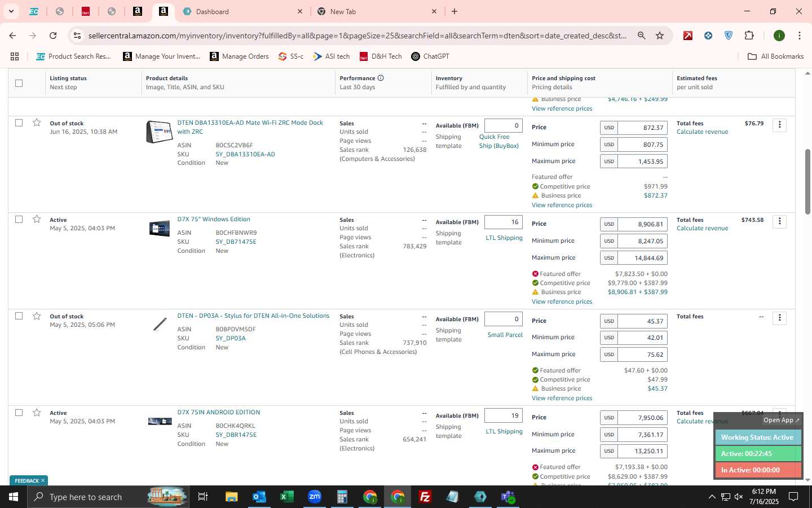This screenshot has height=508, width=812.
Task: Open the D&H Tech bookmark
Action: click(381, 56)
